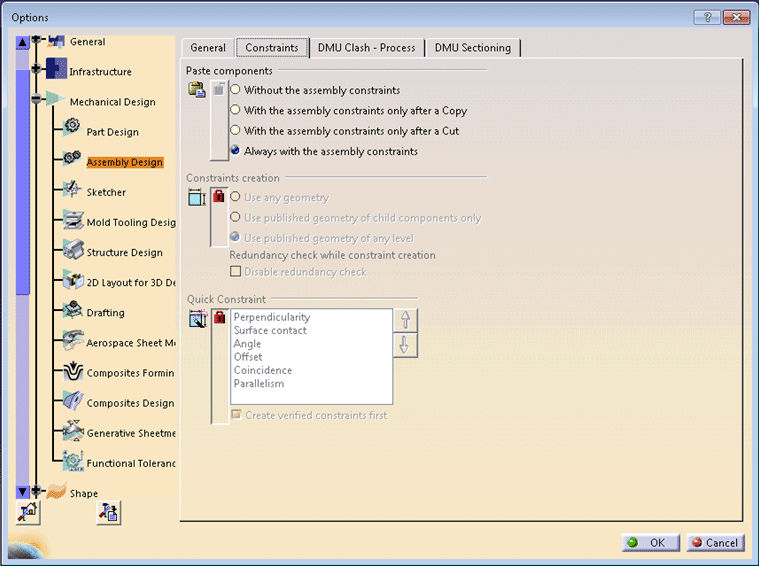Select Use published geometry of child components only
Viewport: 759px width, 566px height.
coord(235,217)
